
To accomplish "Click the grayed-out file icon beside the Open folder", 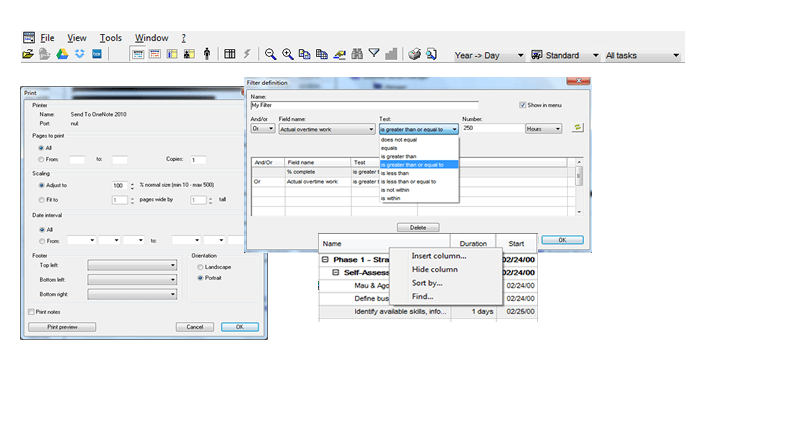I will click(45, 54).
